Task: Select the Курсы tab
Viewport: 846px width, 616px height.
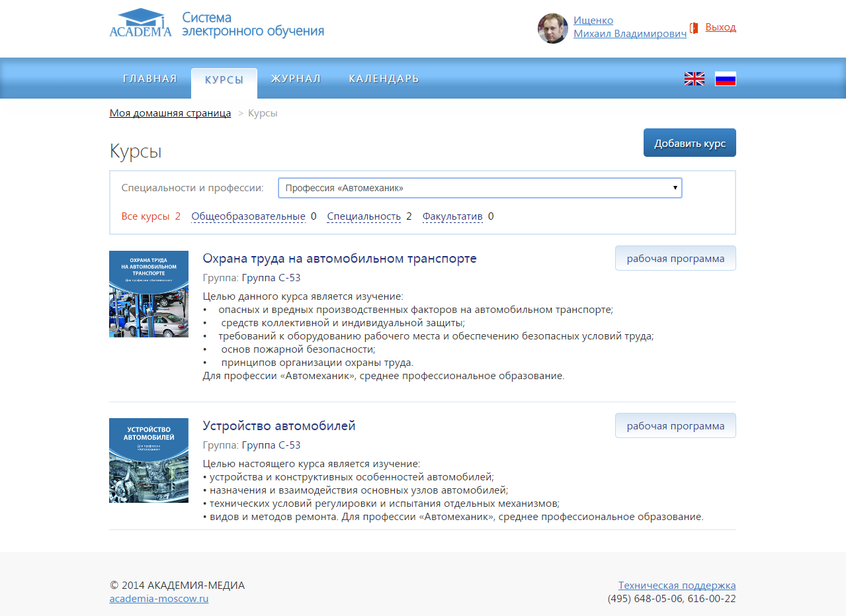Action: pos(224,80)
